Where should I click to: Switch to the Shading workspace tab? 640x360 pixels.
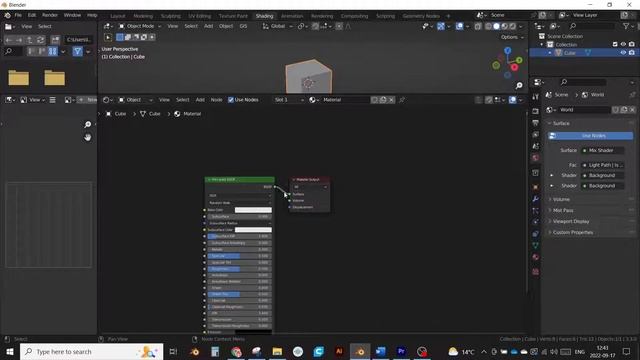(x=264, y=16)
